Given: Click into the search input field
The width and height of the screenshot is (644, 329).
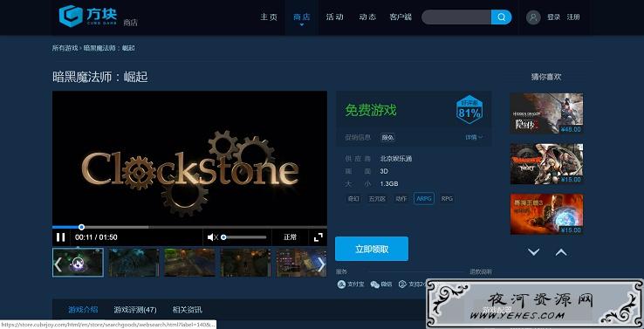Looking at the screenshot, I should [x=456, y=17].
